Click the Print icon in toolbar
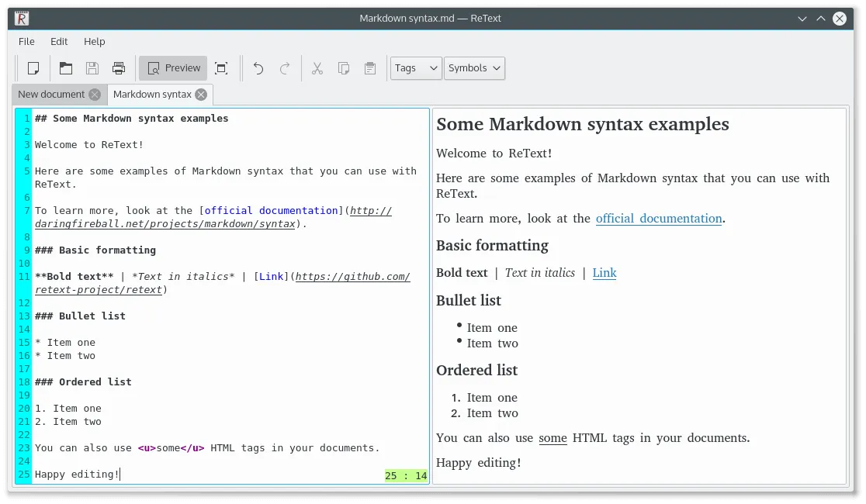The width and height of the screenshot is (866, 504). point(119,68)
